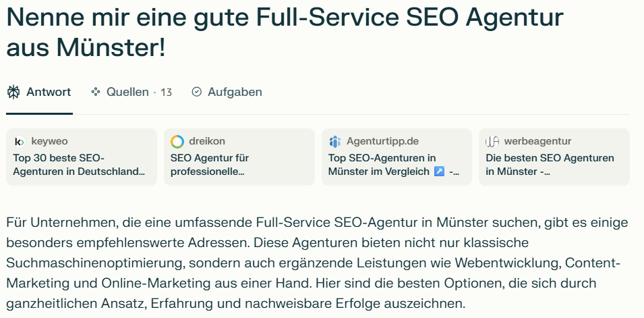
Task: Open Agenturtipp.de Top SEO-Agenturen in Münster card
Action: click(397, 157)
